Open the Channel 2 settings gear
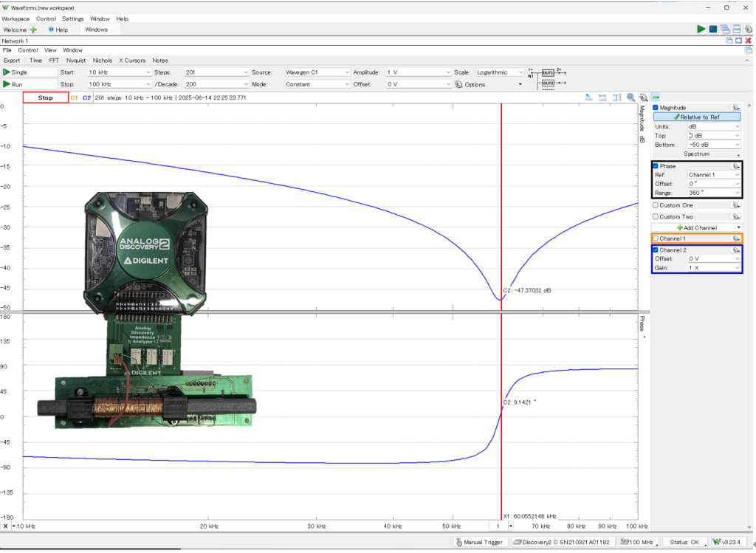 [x=735, y=250]
